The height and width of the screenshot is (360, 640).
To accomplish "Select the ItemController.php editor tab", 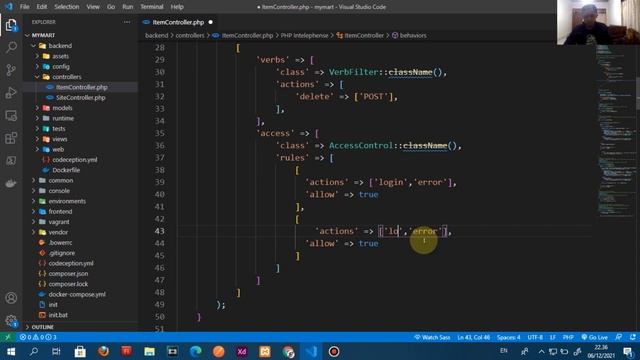I will point(178,22).
